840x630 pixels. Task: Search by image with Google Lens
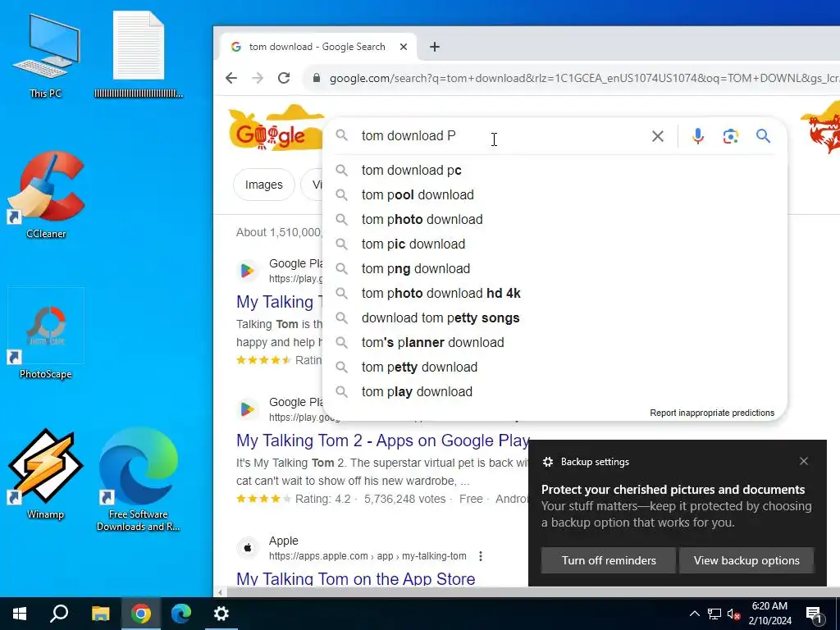[x=731, y=136]
